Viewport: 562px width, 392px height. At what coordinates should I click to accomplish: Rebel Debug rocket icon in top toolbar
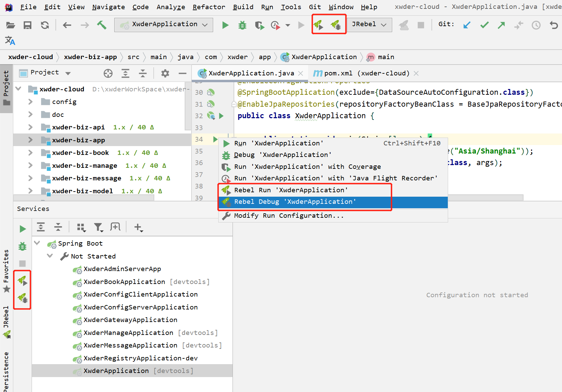click(x=336, y=24)
